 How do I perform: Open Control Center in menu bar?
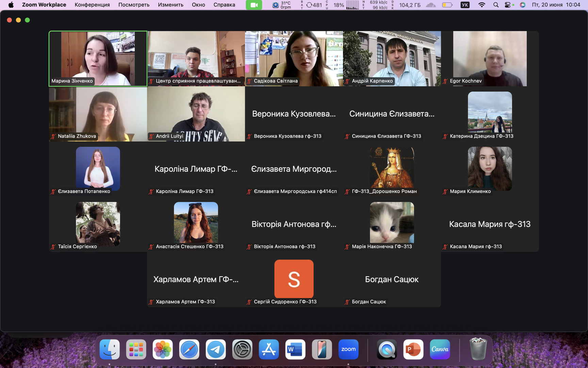point(508,5)
